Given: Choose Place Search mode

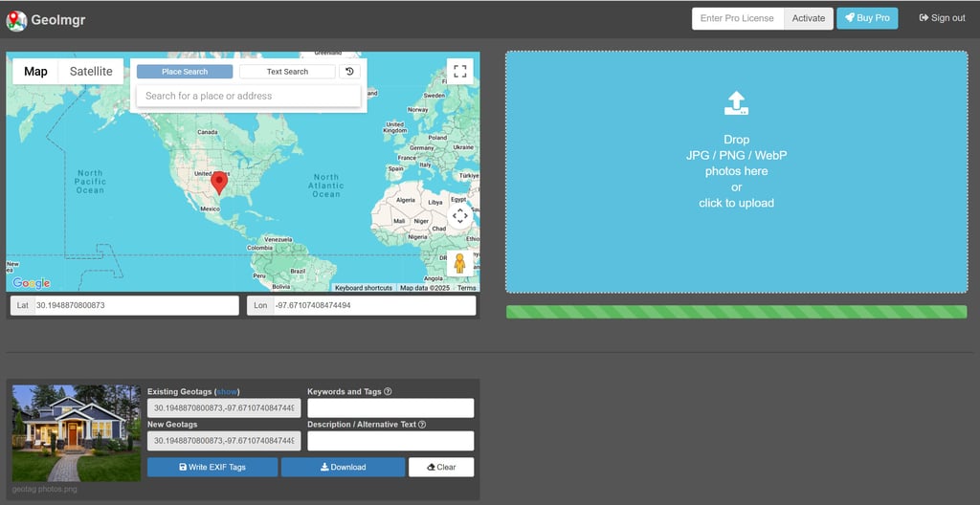Looking at the screenshot, I should pyautogui.click(x=185, y=71).
